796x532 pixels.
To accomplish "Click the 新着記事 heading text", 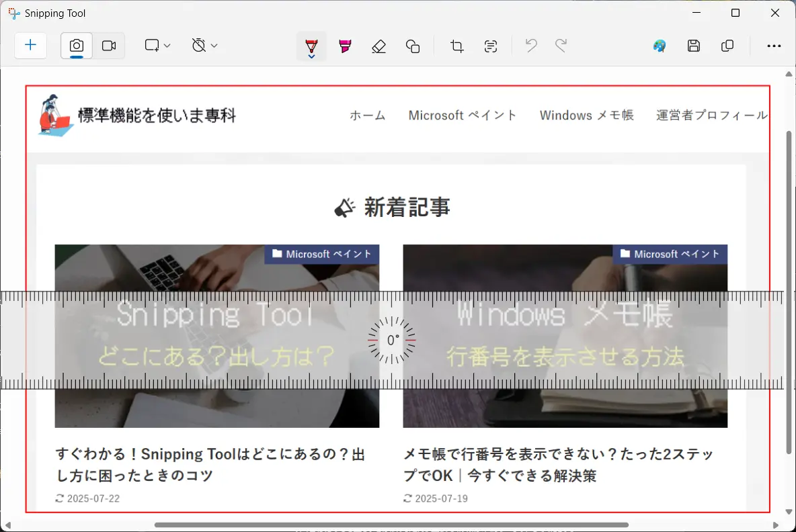I will click(407, 208).
